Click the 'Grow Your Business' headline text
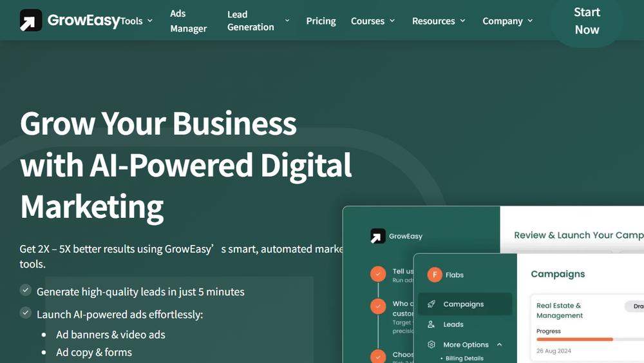 (158, 123)
